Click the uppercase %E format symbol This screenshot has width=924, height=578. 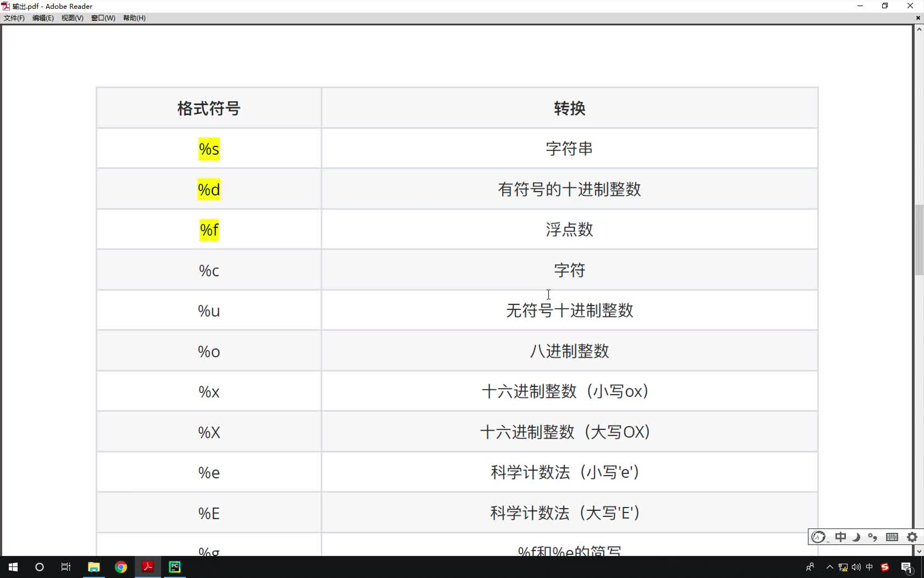209,514
